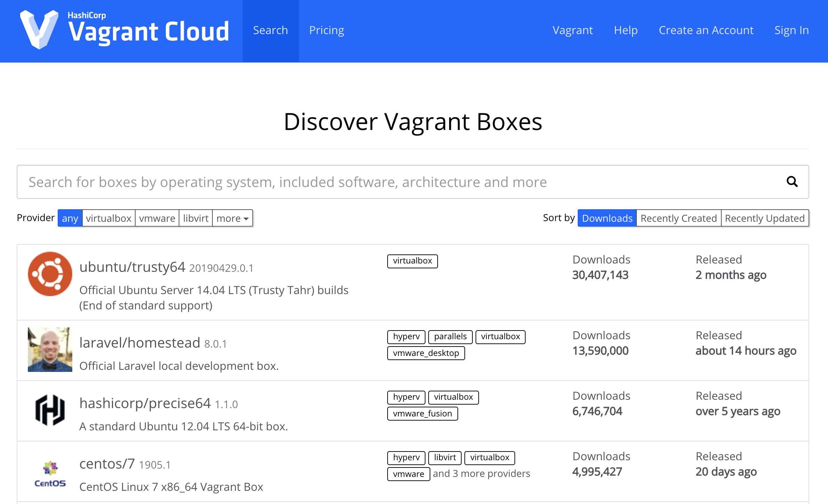Click 'A standard Ubuntu 12.04 LTS' description
828x504 pixels.
(184, 426)
